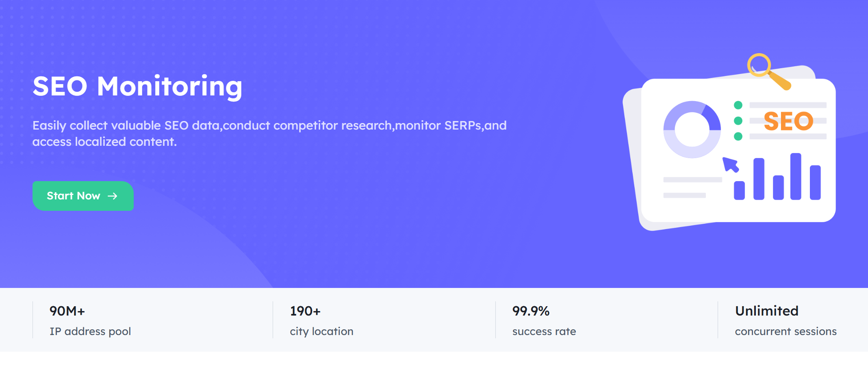Click the 90M+ statistic
868x385 pixels.
(x=67, y=311)
